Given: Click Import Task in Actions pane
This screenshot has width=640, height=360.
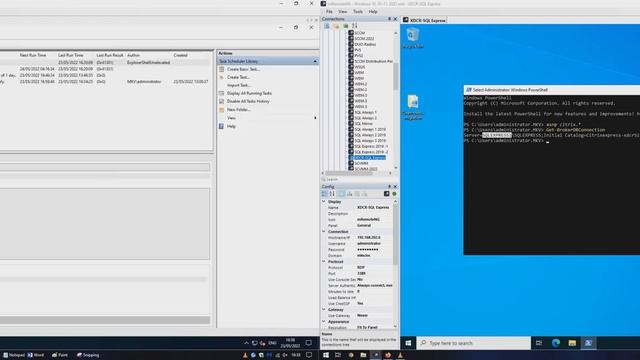Looking at the screenshot, I should click(239, 85).
